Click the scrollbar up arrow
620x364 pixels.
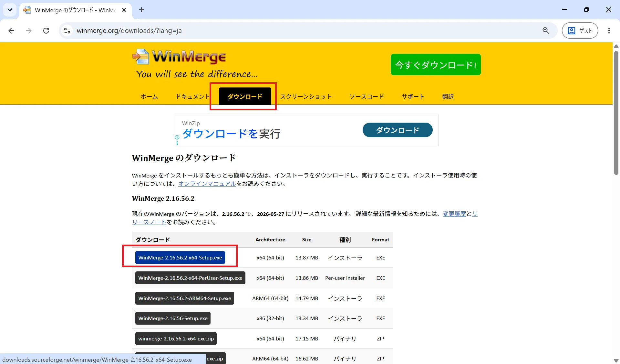(616, 46)
